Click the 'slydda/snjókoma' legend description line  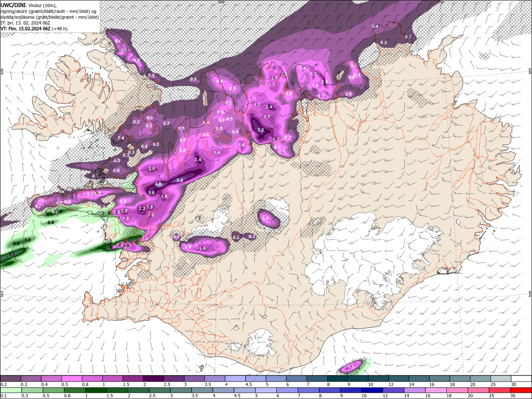pos(49,17)
